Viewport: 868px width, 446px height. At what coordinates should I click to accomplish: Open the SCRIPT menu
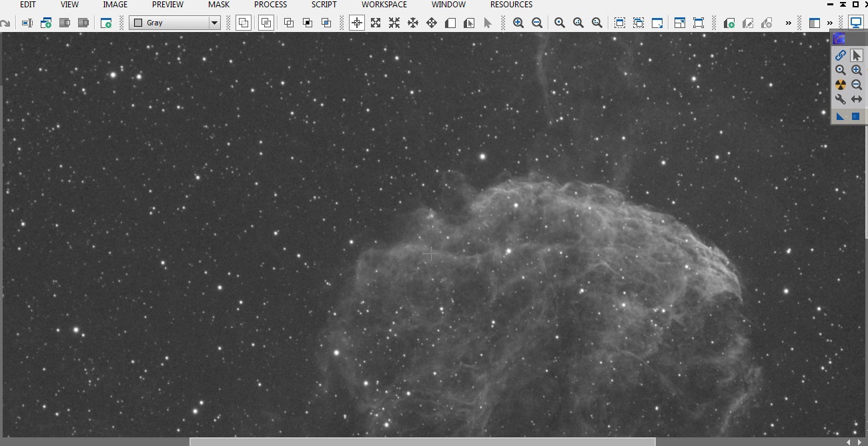(324, 5)
